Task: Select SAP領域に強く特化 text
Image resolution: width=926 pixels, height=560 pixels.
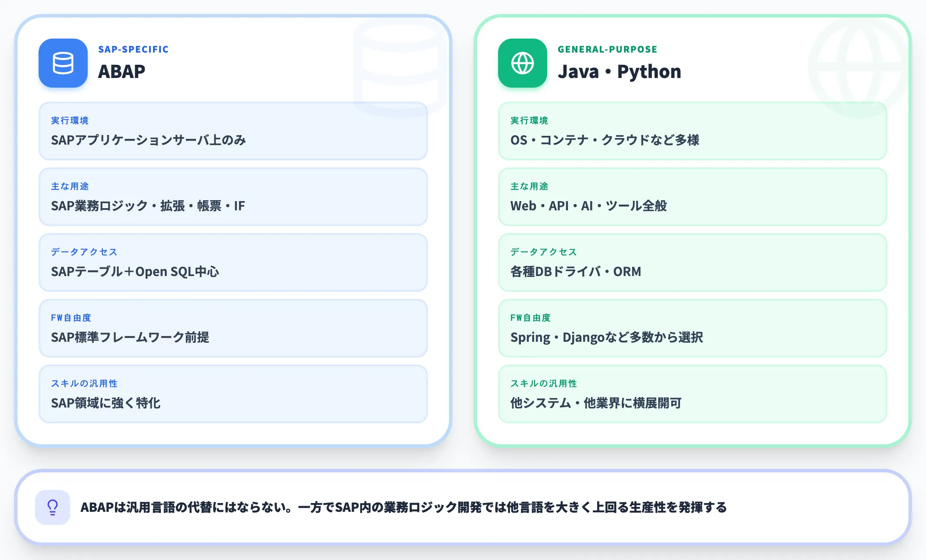Action: click(x=106, y=403)
